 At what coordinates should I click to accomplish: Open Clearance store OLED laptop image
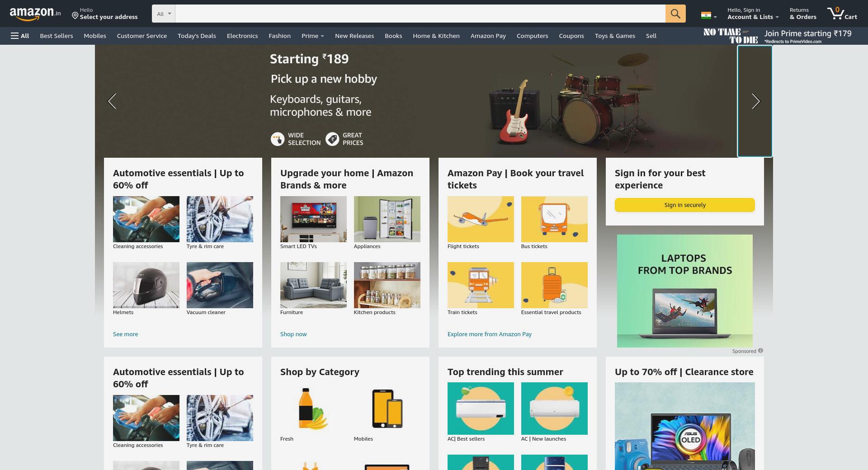(x=685, y=426)
